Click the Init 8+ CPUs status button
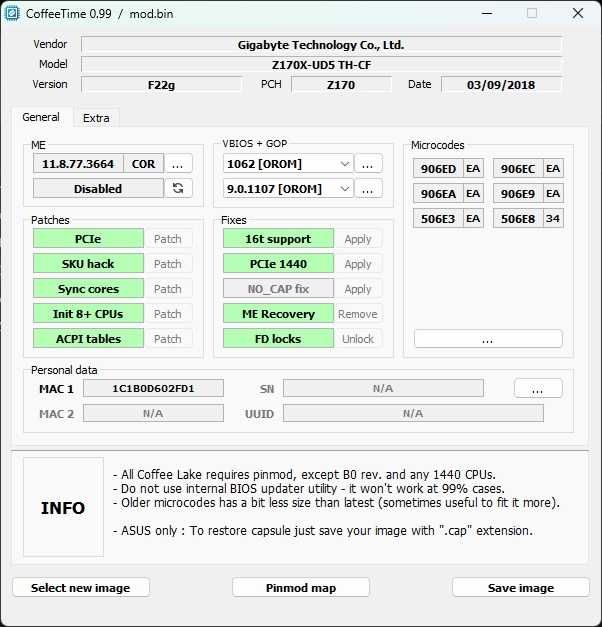The height and width of the screenshot is (627, 602). (x=88, y=314)
